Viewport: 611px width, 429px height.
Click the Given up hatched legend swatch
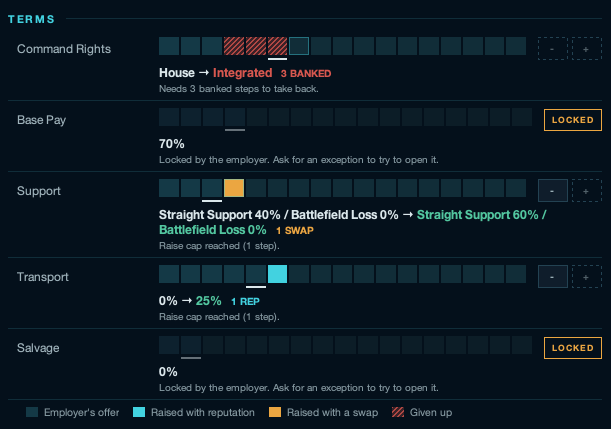(398, 412)
